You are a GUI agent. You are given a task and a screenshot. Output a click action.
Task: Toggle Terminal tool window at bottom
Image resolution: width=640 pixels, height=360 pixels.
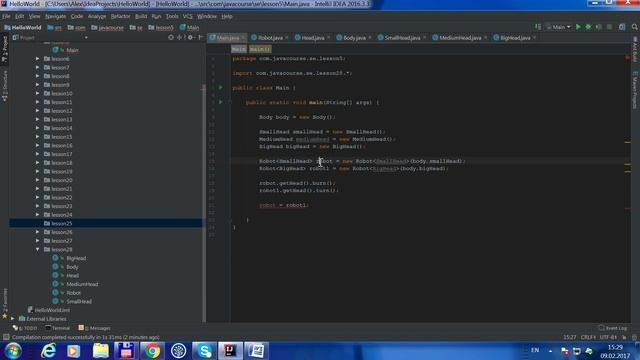coord(58,328)
